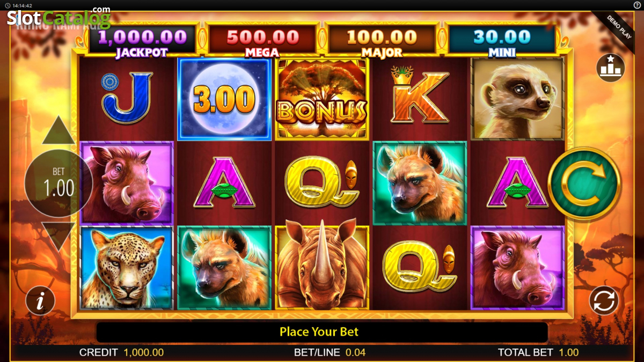The image size is (644, 362).
Task: Increase bet with the up arrow
Action: [58, 130]
